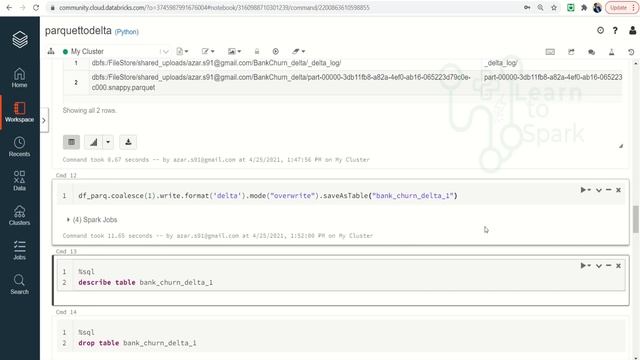Open the Workspace sidebar section

pyautogui.click(x=19, y=112)
